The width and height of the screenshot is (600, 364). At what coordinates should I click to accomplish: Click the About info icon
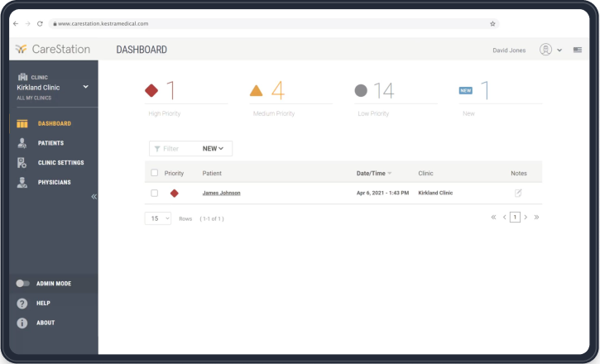coord(22,323)
